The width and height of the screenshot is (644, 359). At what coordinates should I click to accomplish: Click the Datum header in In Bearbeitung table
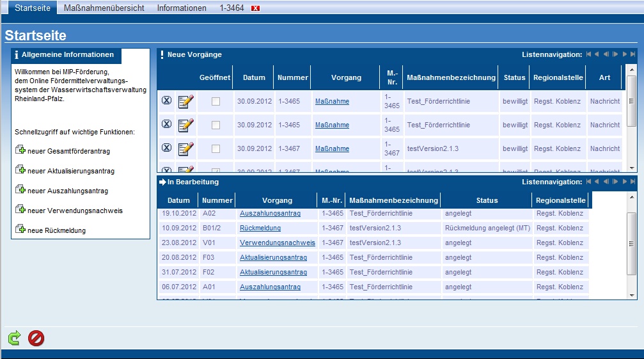[x=178, y=200]
